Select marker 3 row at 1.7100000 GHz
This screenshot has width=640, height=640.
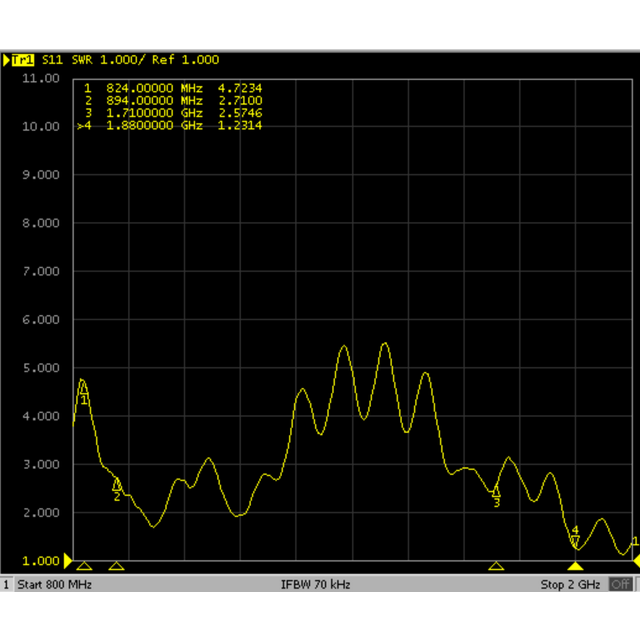click(173, 113)
